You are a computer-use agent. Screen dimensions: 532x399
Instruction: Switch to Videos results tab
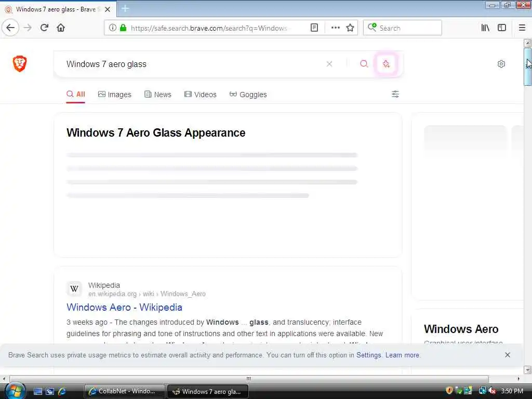[200, 95]
